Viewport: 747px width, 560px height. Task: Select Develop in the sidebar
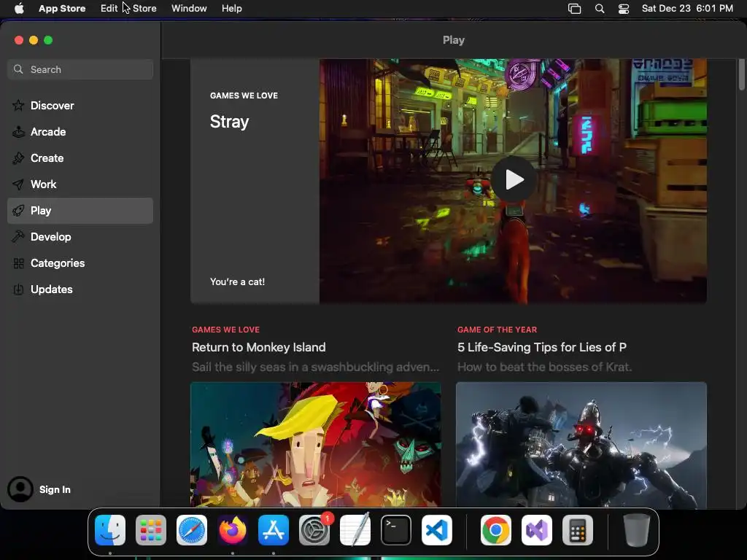click(x=80, y=237)
